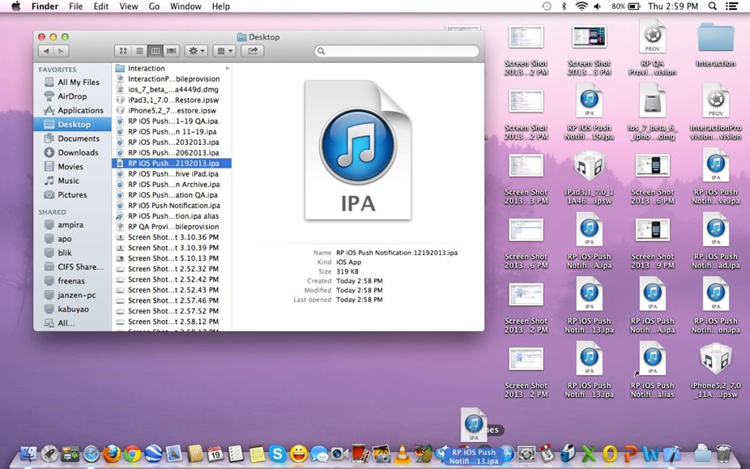Open Skype from the Dock

[276, 454]
